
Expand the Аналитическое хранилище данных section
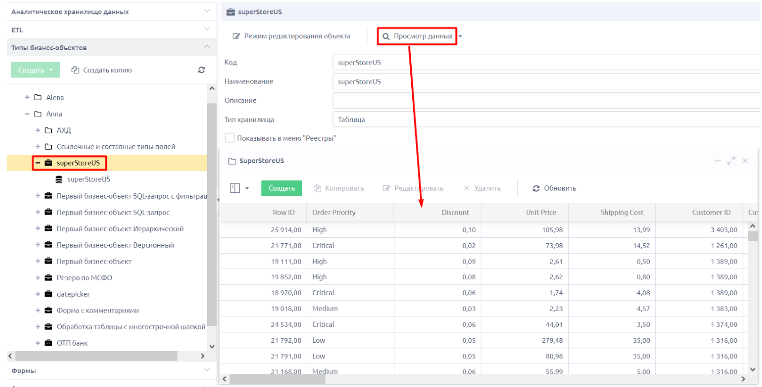click(207, 11)
